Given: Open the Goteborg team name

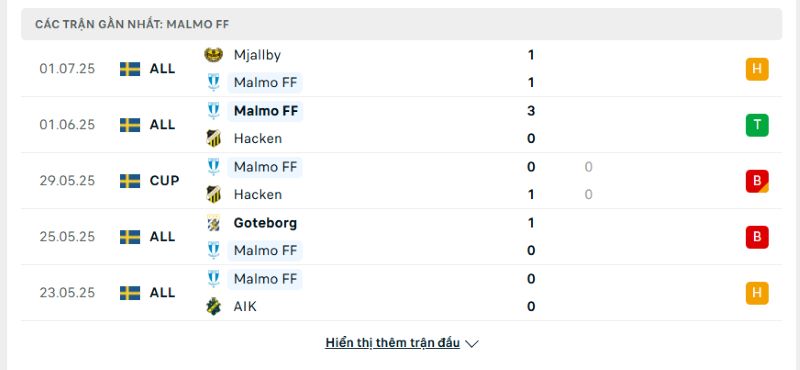Looking at the screenshot, I should point(265,223).
